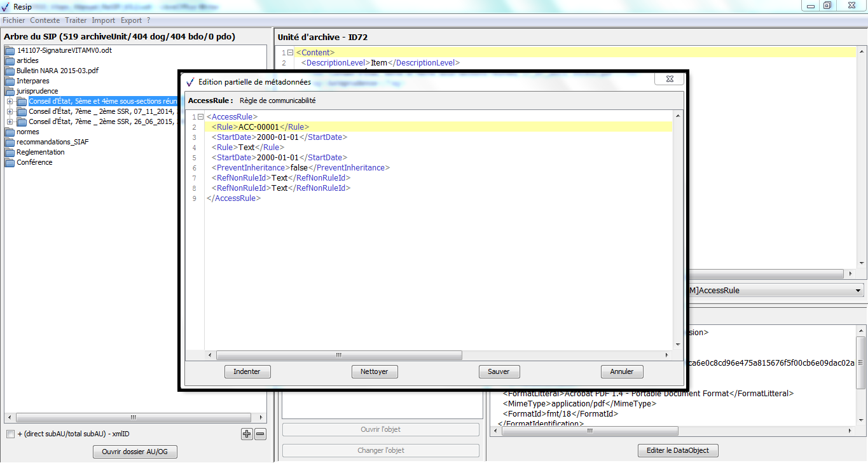Open the Fichier menu
This screenshot has height=463, width=868.
click(x=14, y=20)
